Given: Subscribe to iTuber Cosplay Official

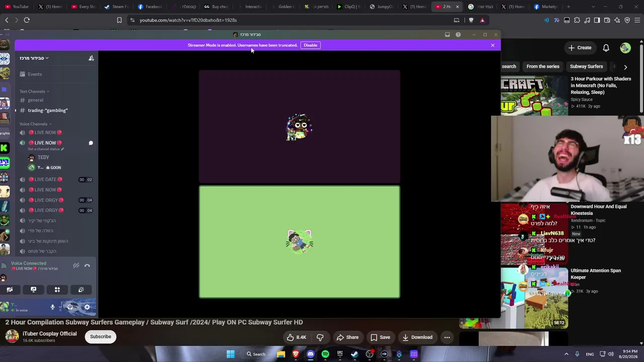Looking at the screenshot, I should pyautogui.click(x=101, y=337).
